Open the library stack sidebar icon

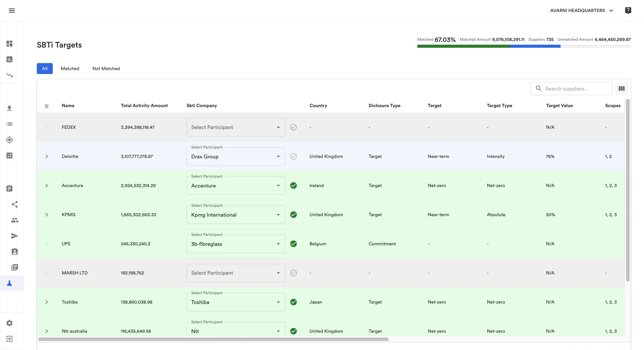(15, 267)
